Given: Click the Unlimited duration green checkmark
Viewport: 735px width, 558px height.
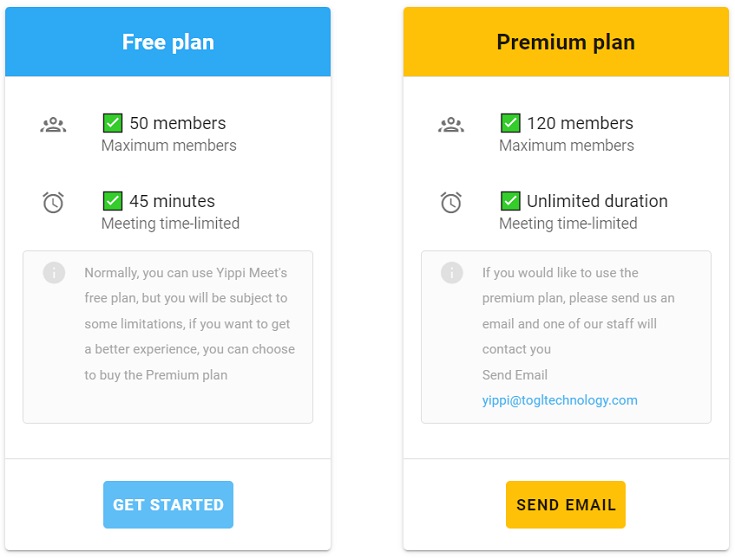Looking at the screenshot, I should pyautogui.click(x=510, y=201).
